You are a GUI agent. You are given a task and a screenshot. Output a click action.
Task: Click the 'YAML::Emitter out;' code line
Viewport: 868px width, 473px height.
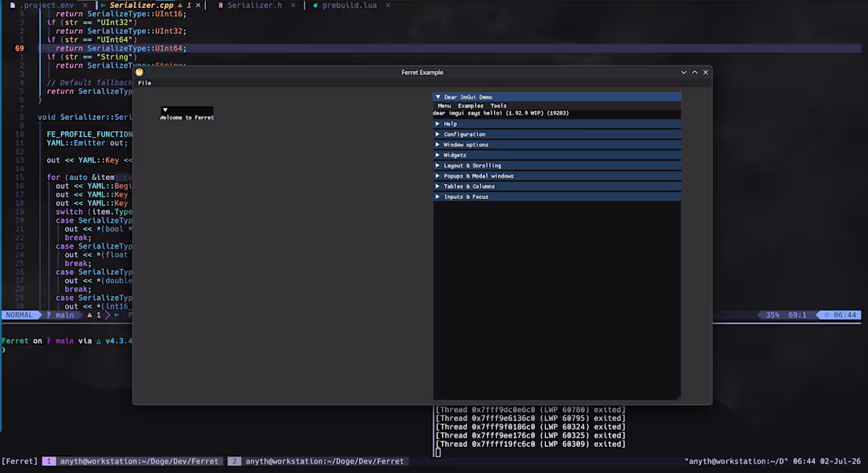tap(87, 143)
